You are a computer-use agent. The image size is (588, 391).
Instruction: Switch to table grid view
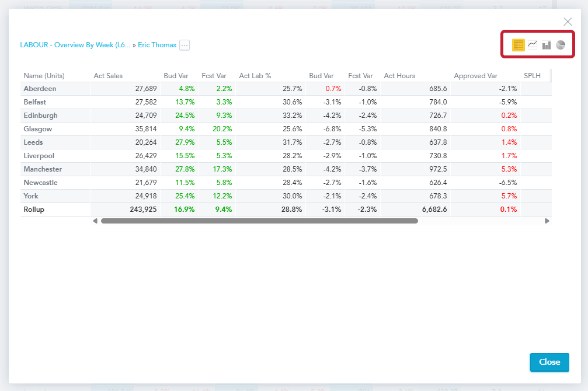518,45
